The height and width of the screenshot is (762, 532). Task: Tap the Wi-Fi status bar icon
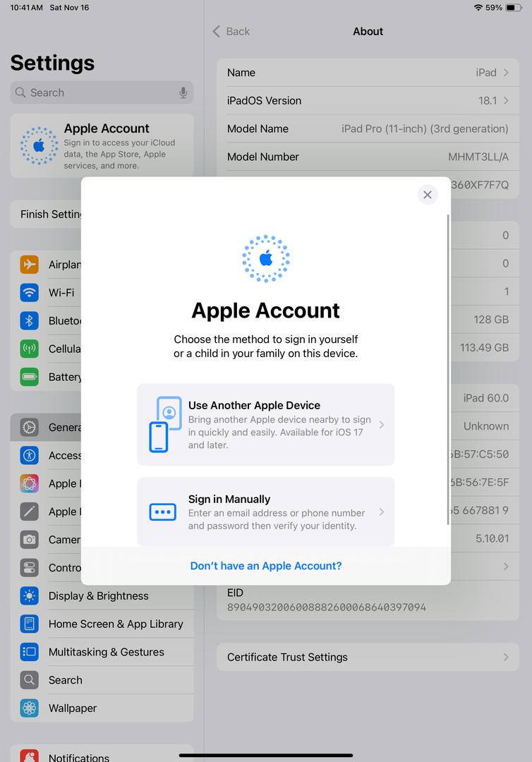click(478, 8)
